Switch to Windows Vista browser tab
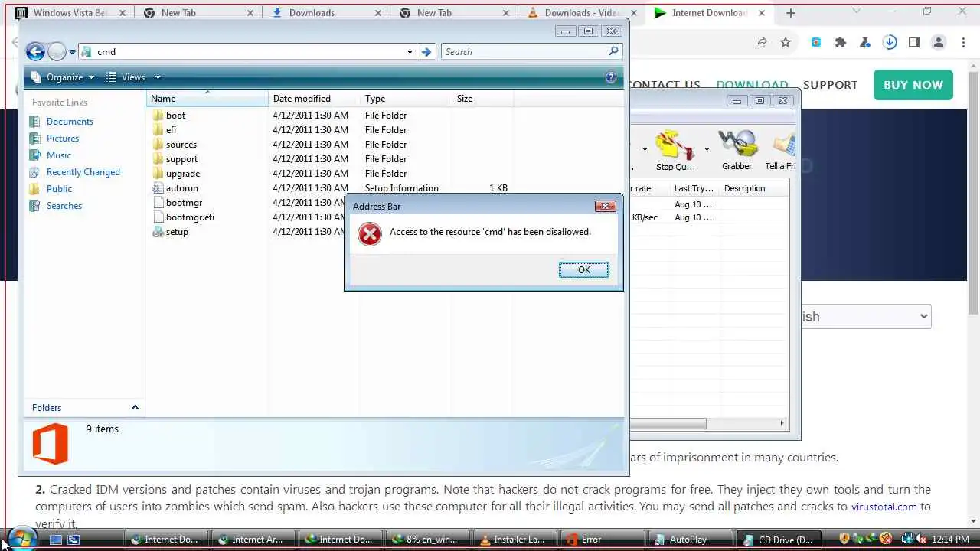Image resolution: width=980 pixels, height=551 pixels. pyautogui.click(x=70, y=12)
